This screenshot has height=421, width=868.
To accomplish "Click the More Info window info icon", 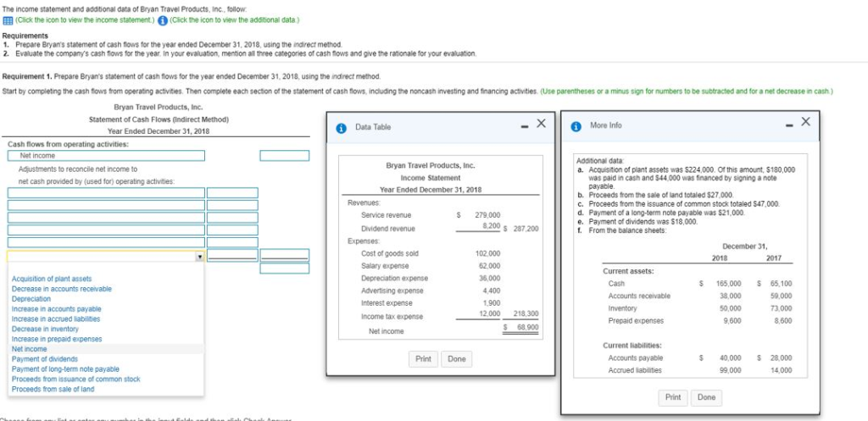I will (x=576, y=126).
